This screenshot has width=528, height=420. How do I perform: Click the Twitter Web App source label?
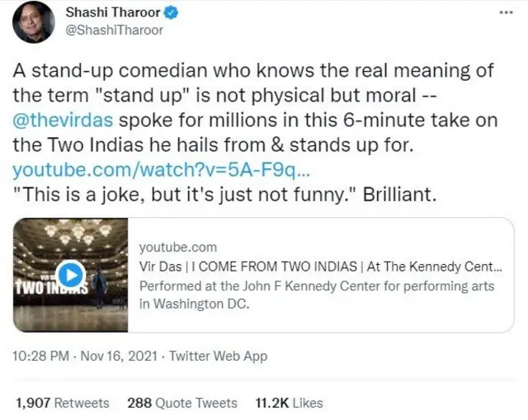219,356
